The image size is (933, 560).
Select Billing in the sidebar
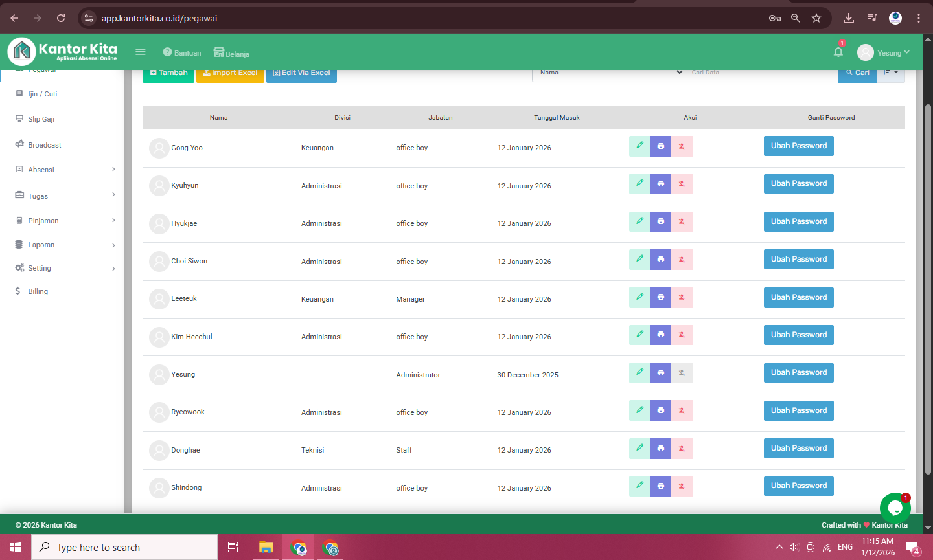pyautogui.click(x=38, y=291)
